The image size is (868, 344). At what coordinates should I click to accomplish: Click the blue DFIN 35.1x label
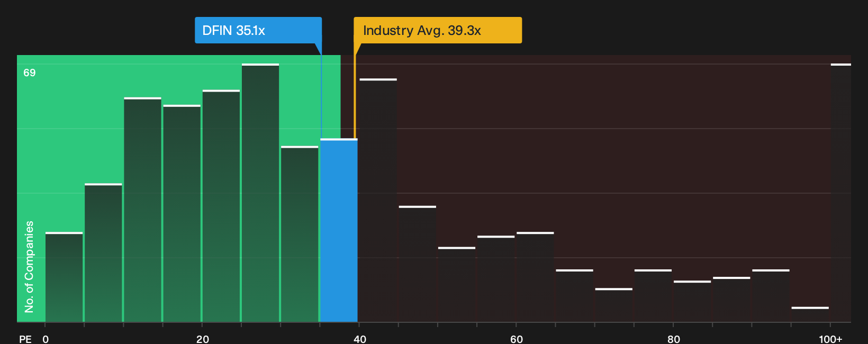point(258,30)
